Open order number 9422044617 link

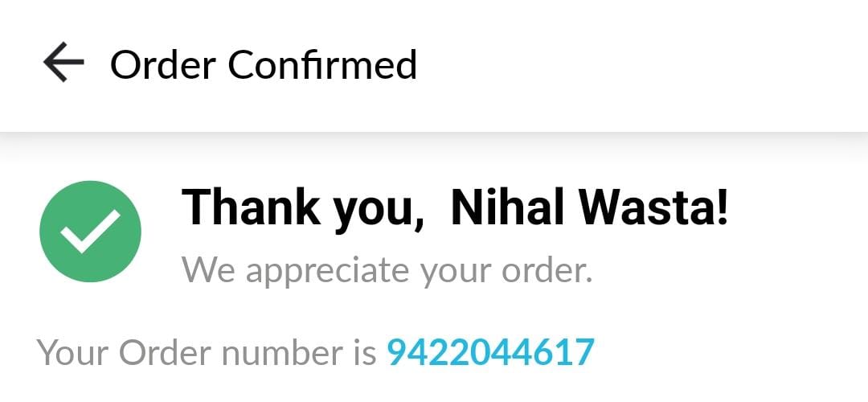490,351
